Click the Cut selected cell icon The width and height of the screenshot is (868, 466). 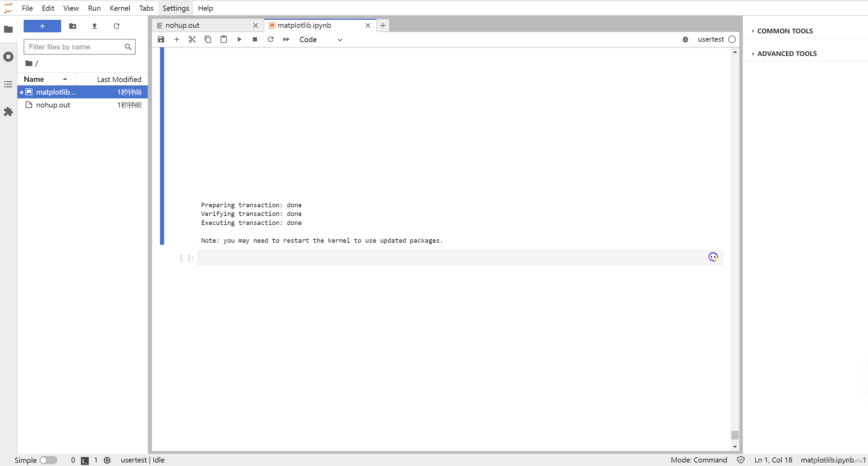(x=192, y=39)
